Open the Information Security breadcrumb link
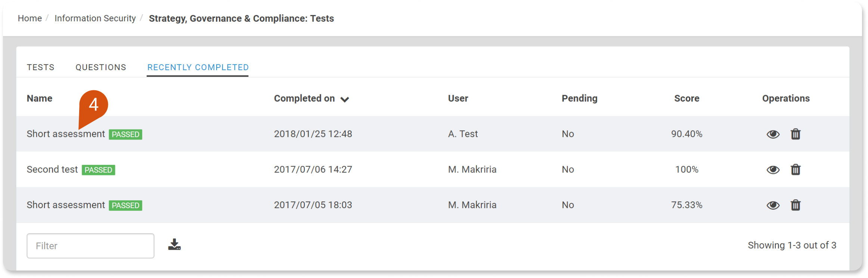 coord(95,18)
